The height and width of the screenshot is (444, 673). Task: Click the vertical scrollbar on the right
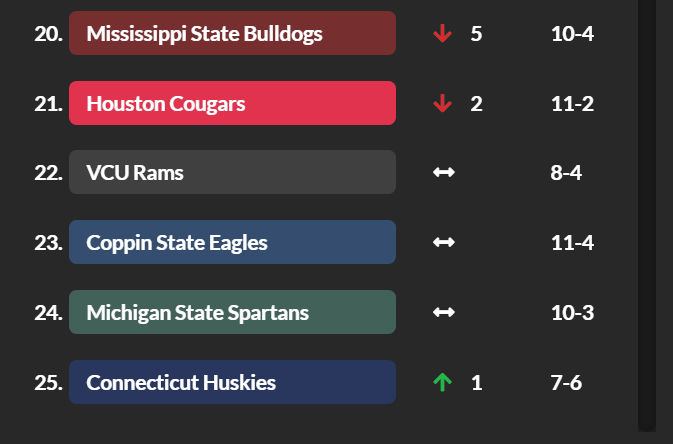pyautogui.click(x=647, y=200)
